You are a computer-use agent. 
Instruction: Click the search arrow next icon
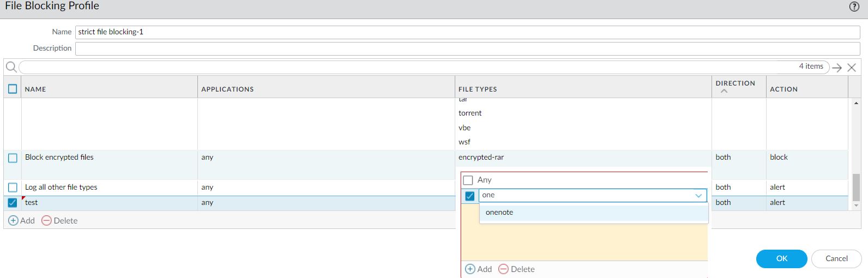(x=837, y=68)
